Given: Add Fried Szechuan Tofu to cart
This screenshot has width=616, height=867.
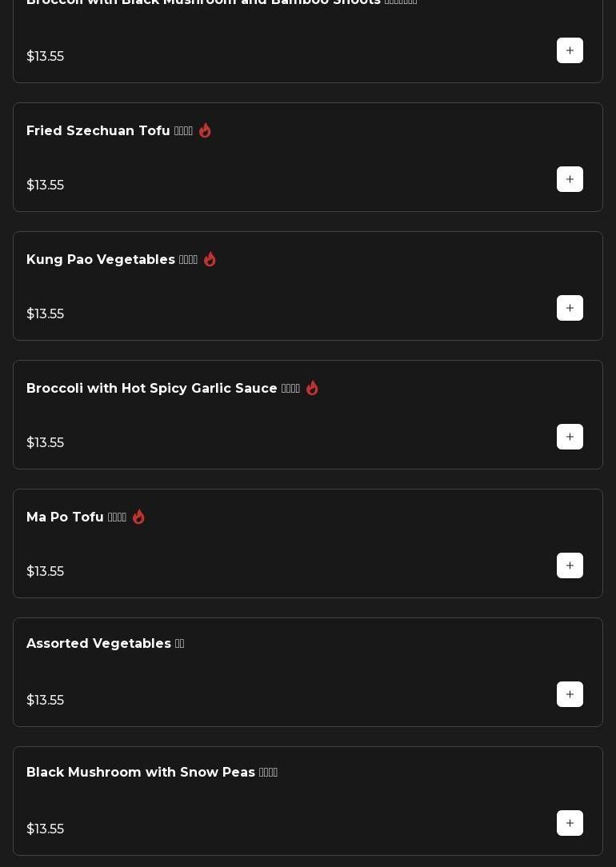Looking at the screenshot, I should click(570, 179).
